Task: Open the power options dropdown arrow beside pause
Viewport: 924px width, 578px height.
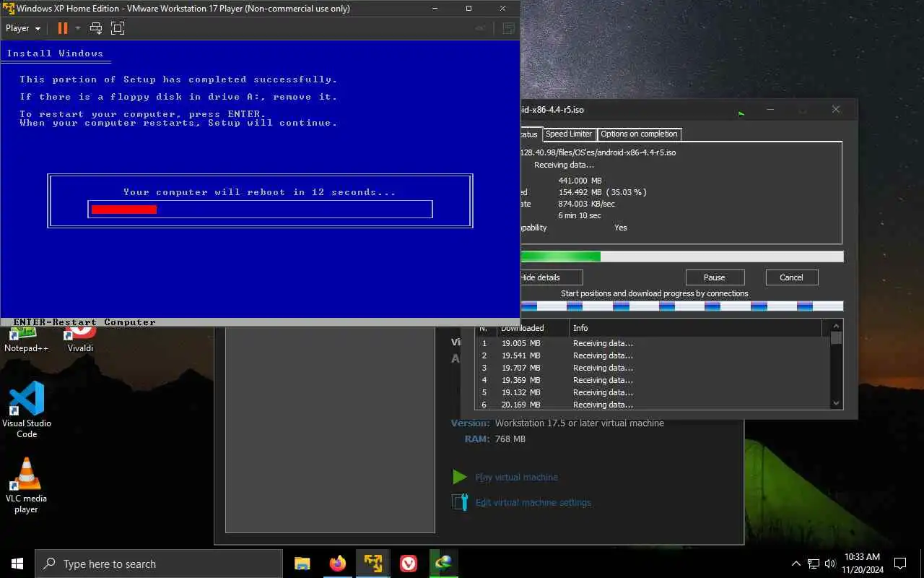Action: click(78, 28)
